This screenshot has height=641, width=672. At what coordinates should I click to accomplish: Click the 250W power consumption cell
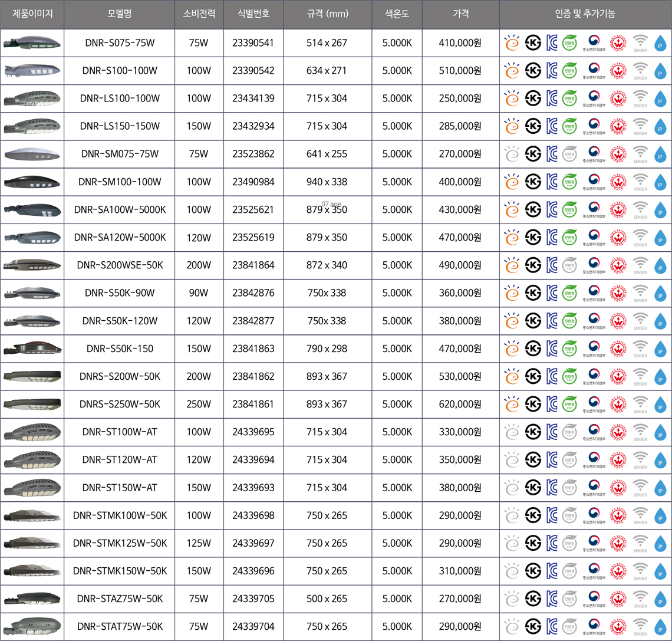pyautogui.click(x=199, y=405)
